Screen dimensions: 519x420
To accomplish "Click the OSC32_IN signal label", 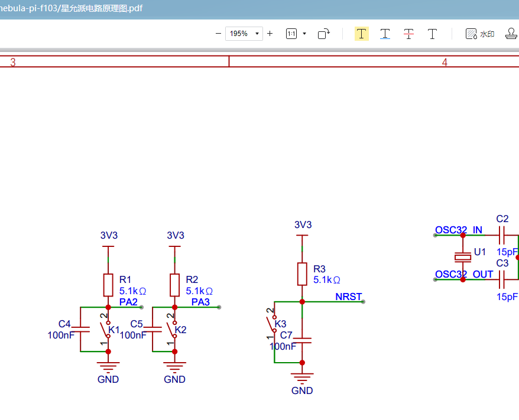I will coord(458,230).
